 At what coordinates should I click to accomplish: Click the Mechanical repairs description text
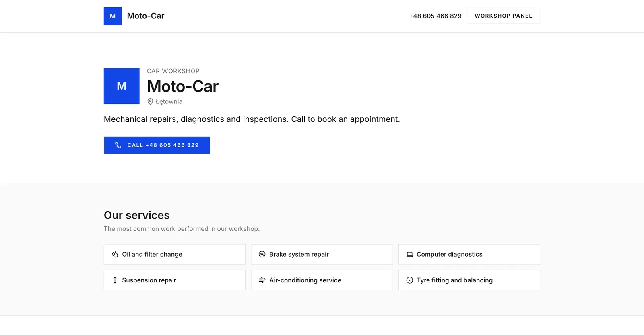(252, 119)
